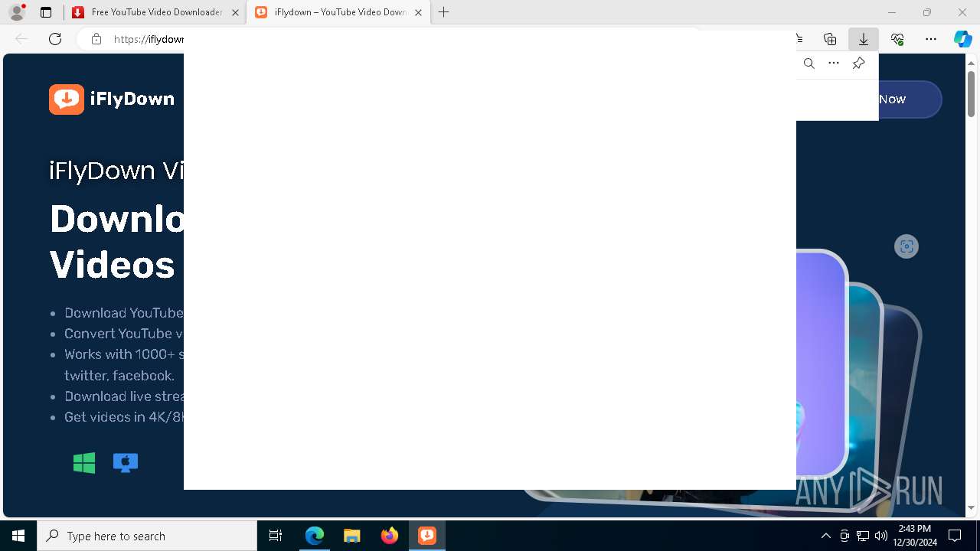Show hidden system tray icons

[x=825, y=536]
